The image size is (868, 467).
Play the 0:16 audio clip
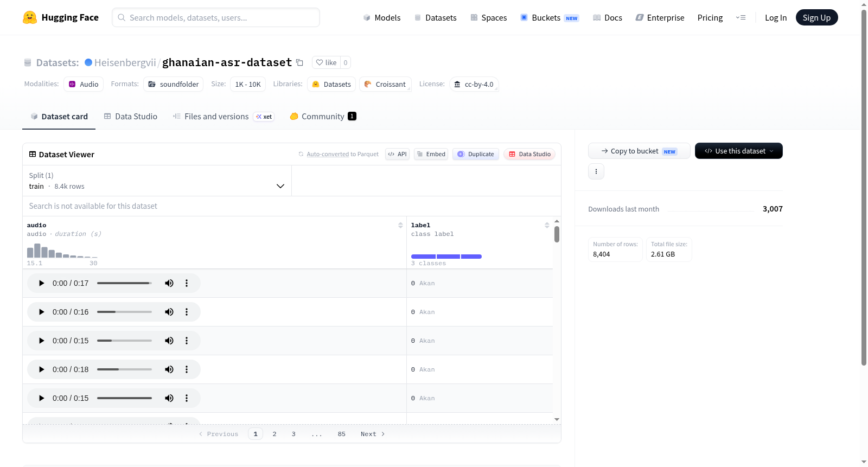42,312
